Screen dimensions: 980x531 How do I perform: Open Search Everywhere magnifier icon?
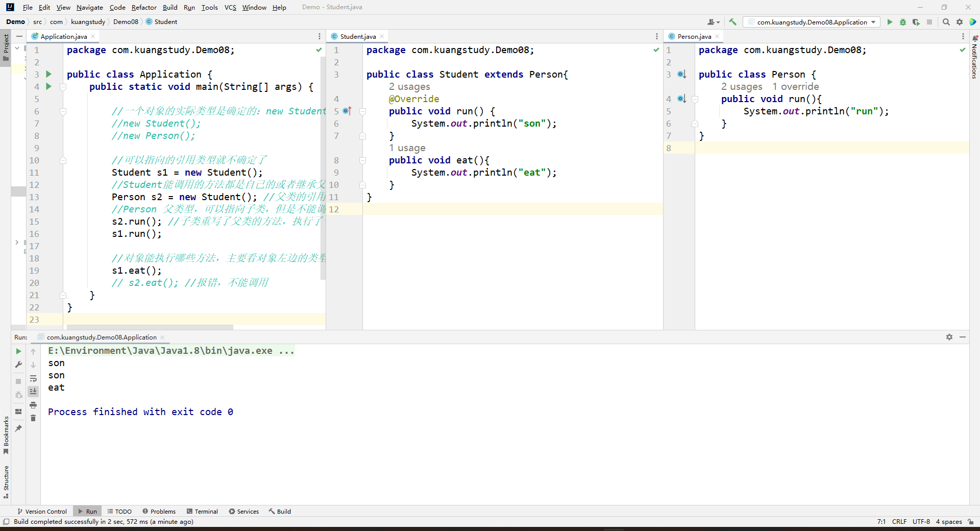coord(946,22)
